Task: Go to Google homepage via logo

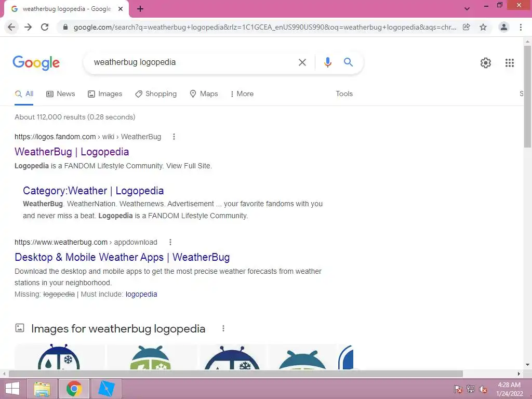Action: pos(36,63)
